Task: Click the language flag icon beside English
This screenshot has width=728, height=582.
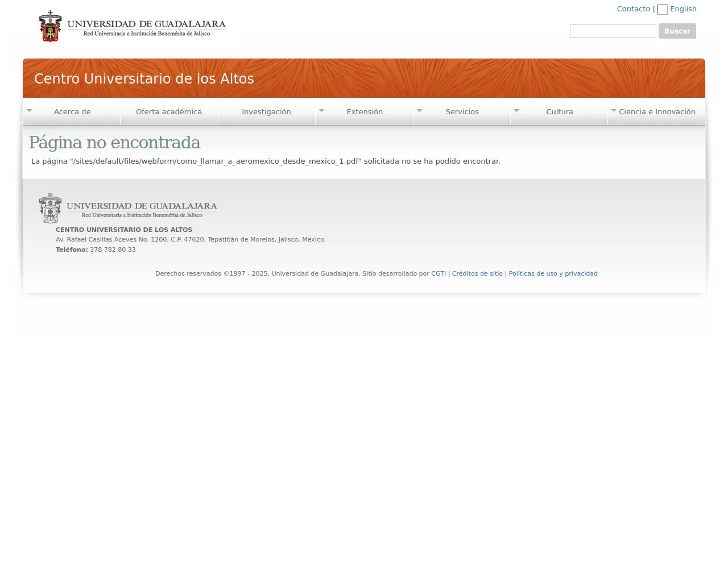Action: tap(663, 10)
